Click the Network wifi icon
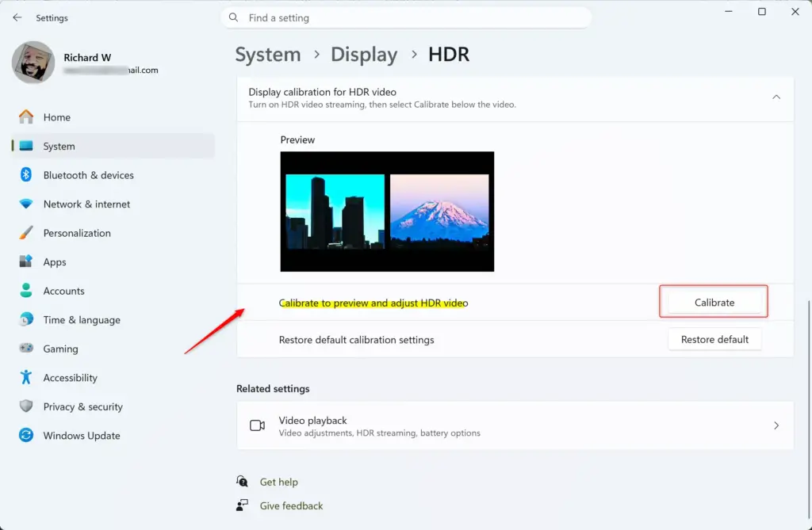Image resolution: width=812 pixels, height=530 pixels. pyautogui.click(x=26, y=204)
